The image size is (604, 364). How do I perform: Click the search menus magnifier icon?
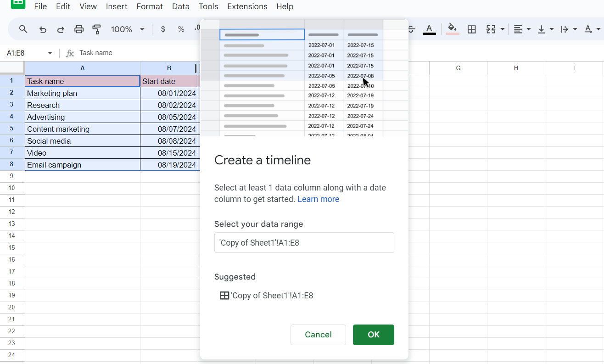coord(23,29)
